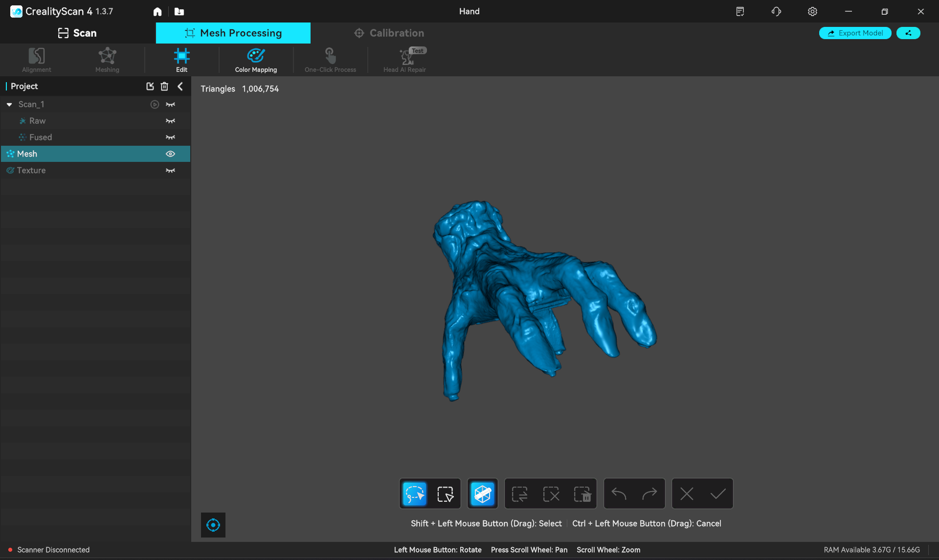Show the Texture layer
This screenshot has height=560, width=939.
(170, 171)
